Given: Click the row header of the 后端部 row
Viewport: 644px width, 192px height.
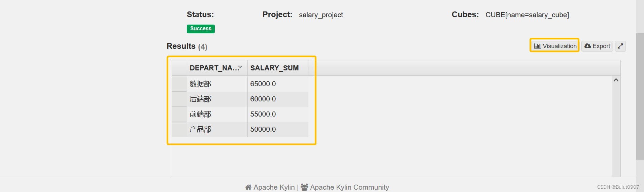Looking at the screenshot, I should click(179, 99).
